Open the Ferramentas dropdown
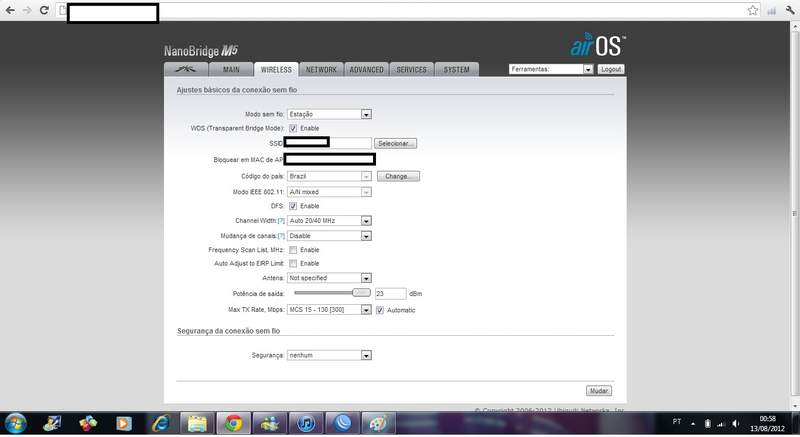 coord(551,69)
